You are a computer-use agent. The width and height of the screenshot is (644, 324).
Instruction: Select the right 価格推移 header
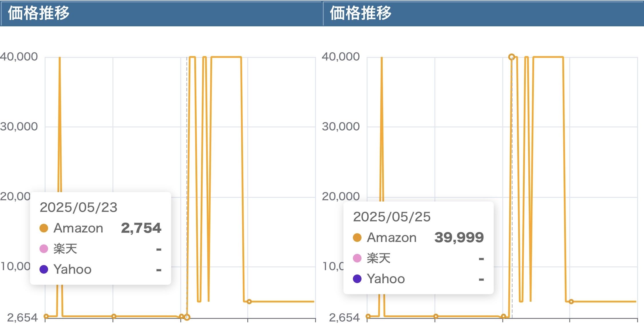coord(361,13)
